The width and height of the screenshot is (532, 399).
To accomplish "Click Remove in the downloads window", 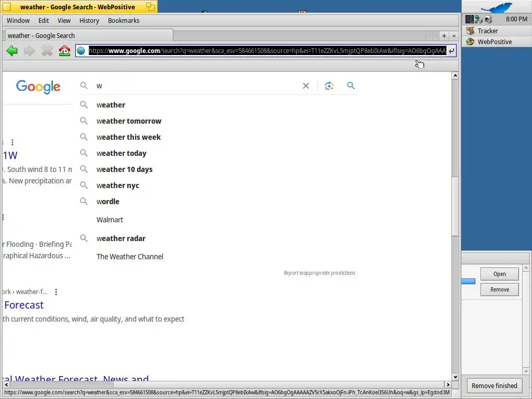I will pyautogui.click(x=499, y=289).
